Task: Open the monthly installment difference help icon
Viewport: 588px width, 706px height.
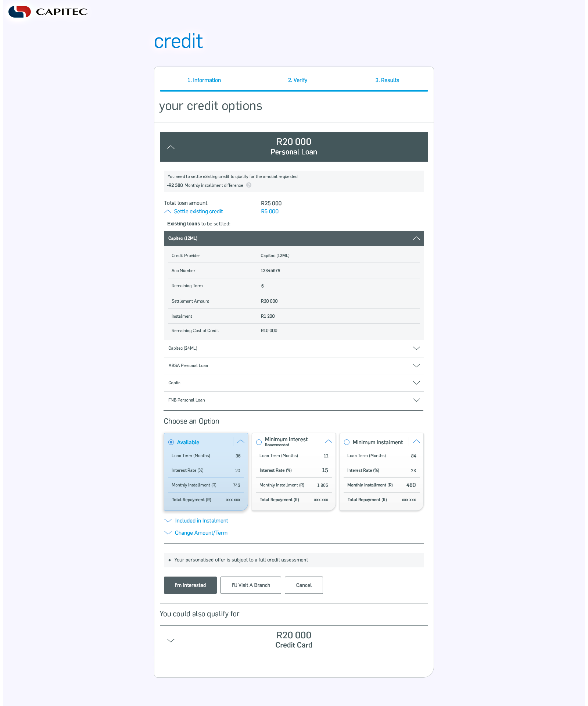Action: point(249,185)
